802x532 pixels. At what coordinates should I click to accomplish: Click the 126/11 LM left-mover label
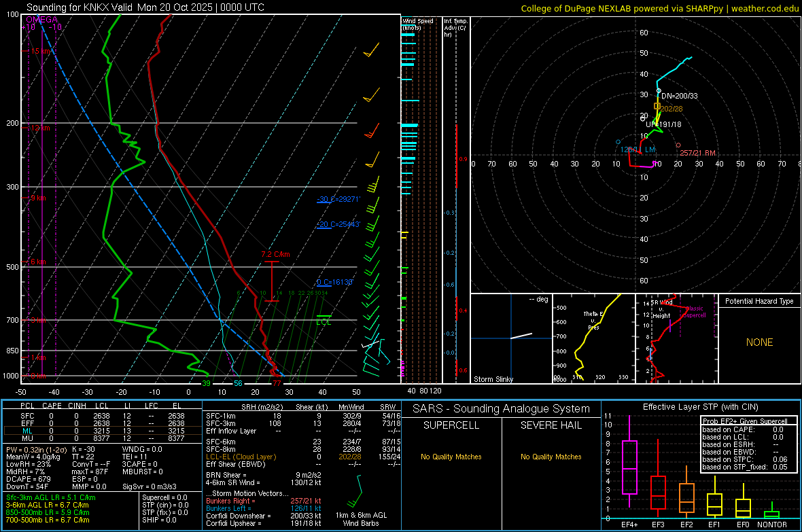pos(638,150)
